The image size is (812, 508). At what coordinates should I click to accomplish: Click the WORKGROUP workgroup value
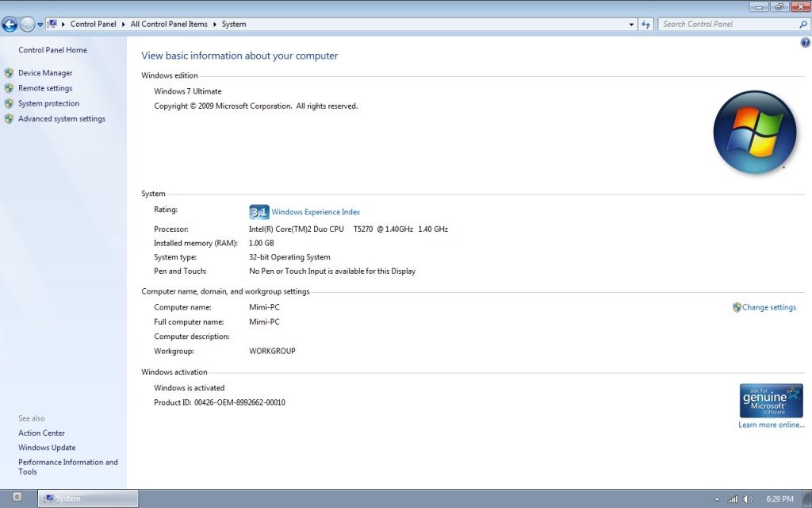[273, 351]
